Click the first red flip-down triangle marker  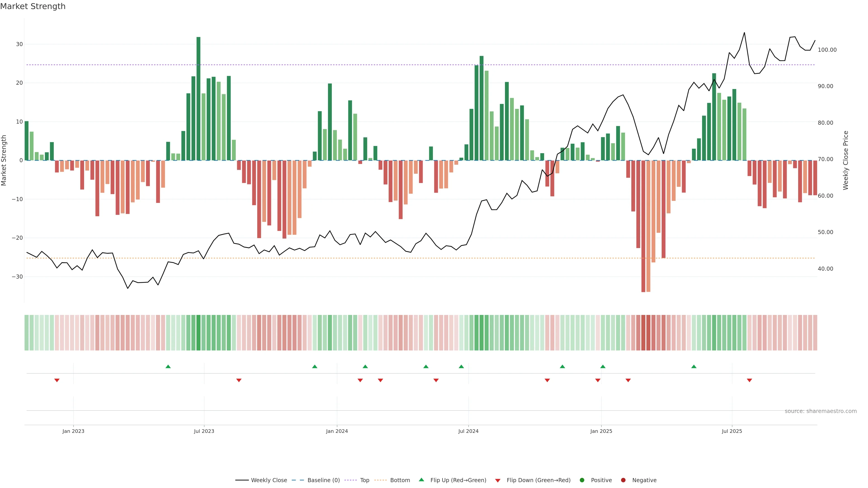(57, 380)
